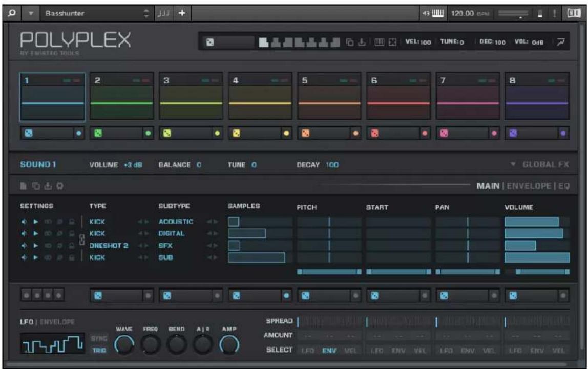Click the LFO WAVE knob
The width and height of the screenshot is (588, 369).
[x=124, y=344]
